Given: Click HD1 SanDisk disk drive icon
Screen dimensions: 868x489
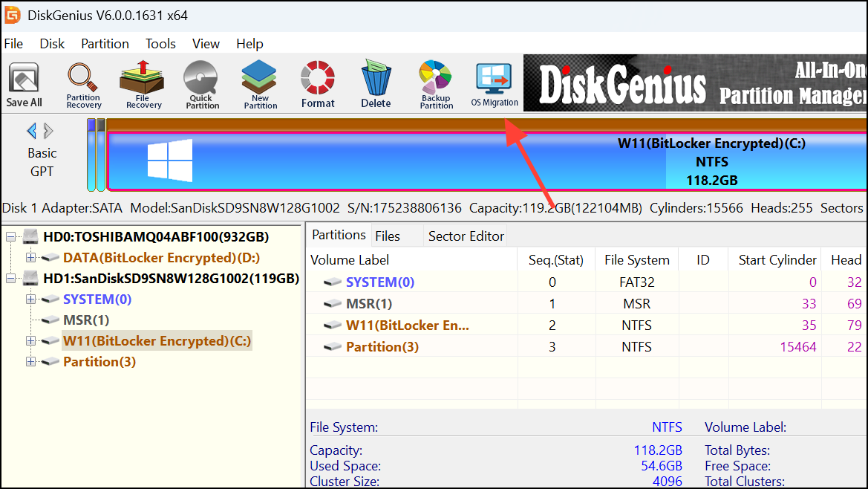Looking at the screenshot, I should tap(30, 278).
